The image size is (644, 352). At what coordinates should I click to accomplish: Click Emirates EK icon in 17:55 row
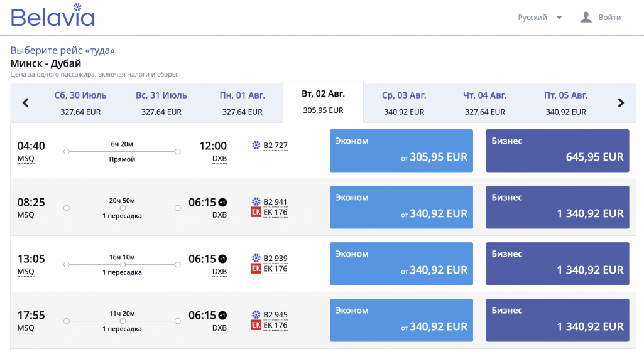pos(256,325)
